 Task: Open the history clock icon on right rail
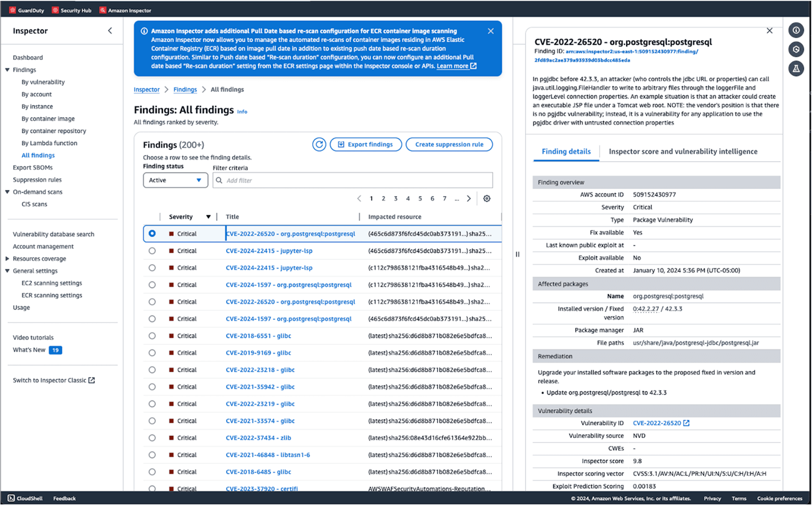(x=796, y=49)
